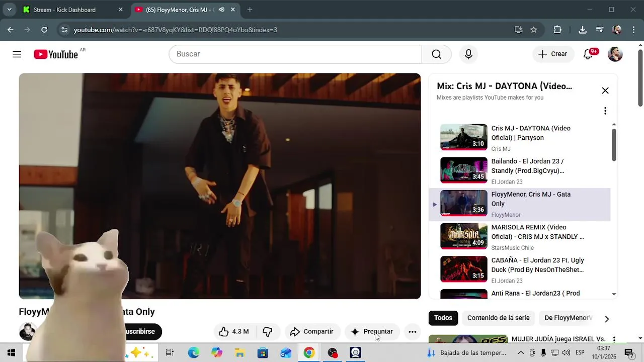Close the Kick Dashboard browser tab
The height and width of the screenshot is (362, 644).
[x=120, y=10]
